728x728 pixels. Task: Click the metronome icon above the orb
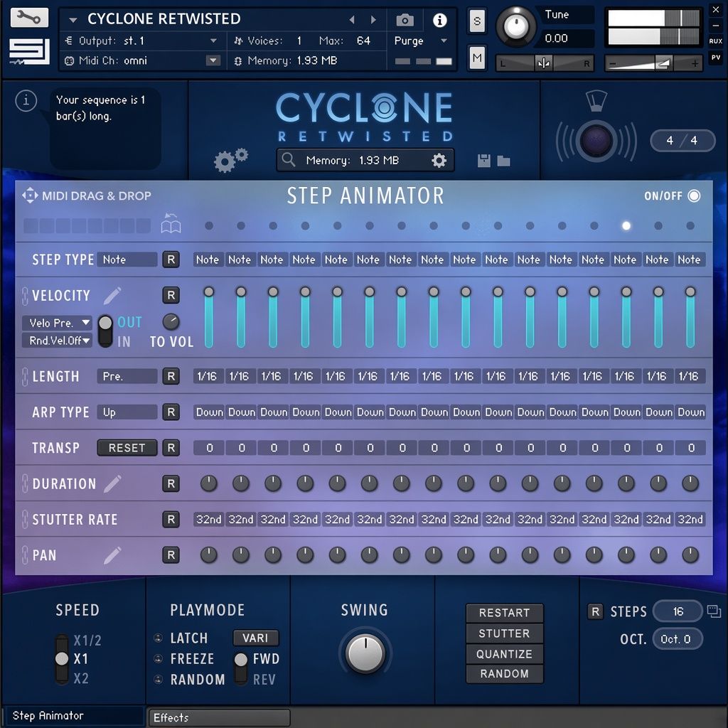coord(596,100)
